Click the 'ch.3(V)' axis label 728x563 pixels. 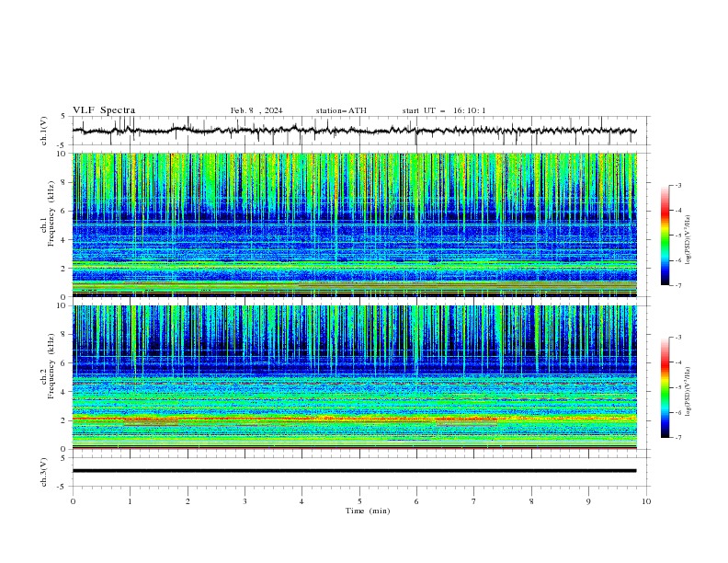[44, 472]
